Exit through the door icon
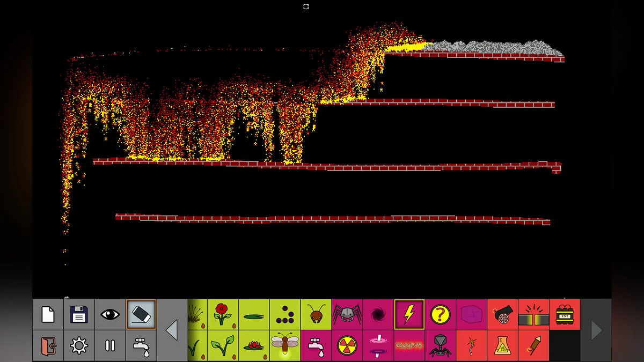 [47, 346]
